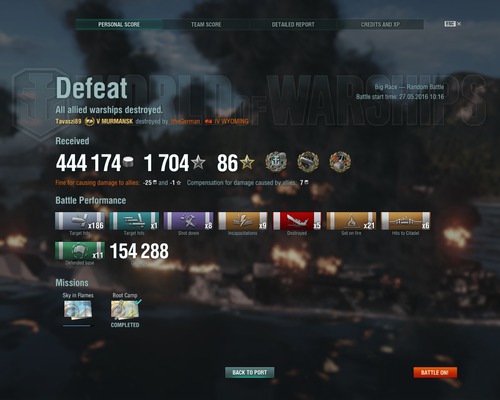The height and width of the screenshot is (400, 500).
Task: Click the purple Shot down x8 ribbon
Action: tap(188, 221)
